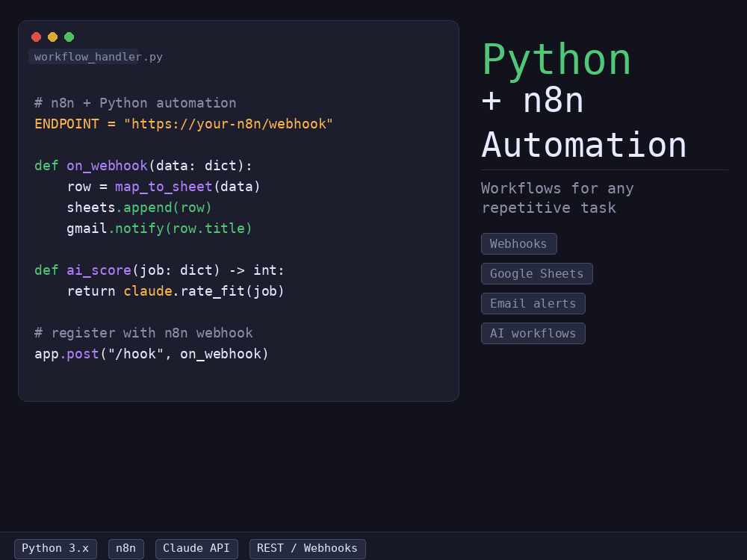Viewport: 747px width, 560px height.
Task: Click the green maximize dot in code window
Action: [x=69, y=37]
